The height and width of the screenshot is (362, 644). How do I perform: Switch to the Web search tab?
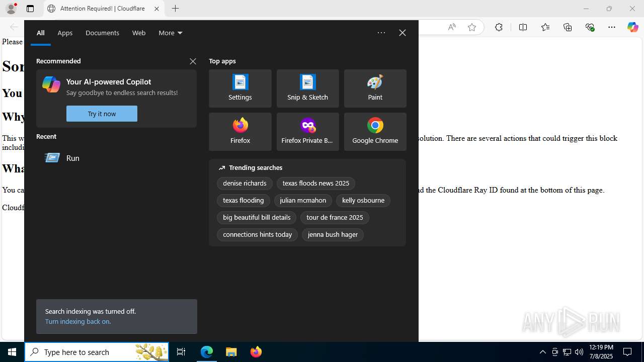(x=139, y=33)
